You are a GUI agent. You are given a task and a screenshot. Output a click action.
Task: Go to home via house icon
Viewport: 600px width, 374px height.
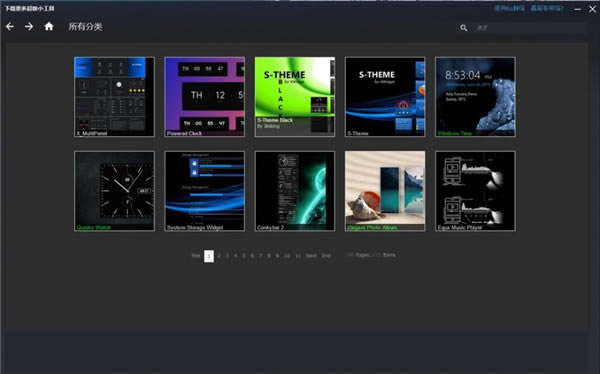point(49,26)
